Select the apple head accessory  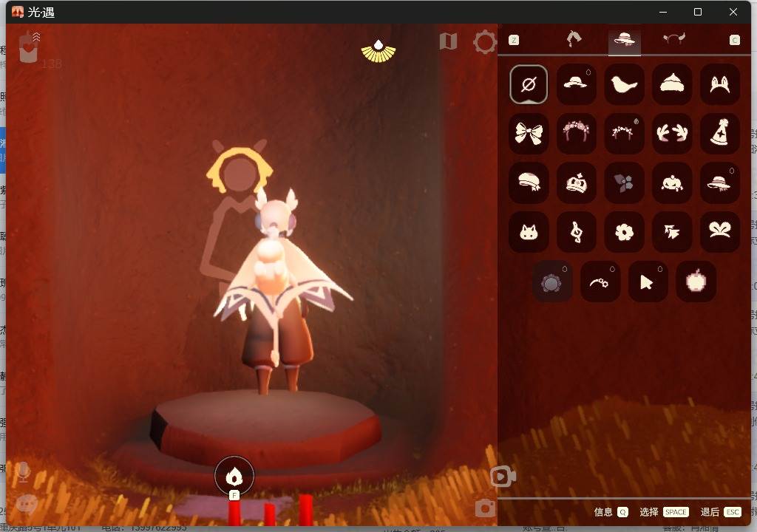[x=696, y=282]
